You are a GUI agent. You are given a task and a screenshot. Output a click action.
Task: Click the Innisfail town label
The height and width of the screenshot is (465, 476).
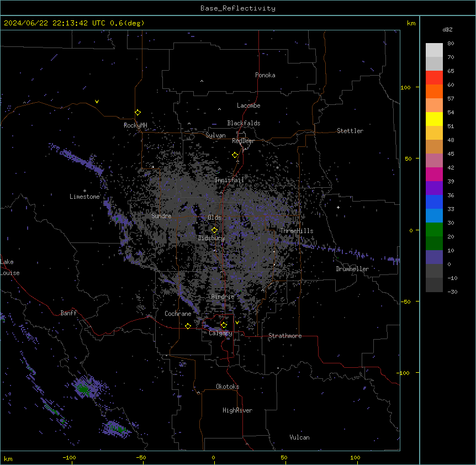229,180
